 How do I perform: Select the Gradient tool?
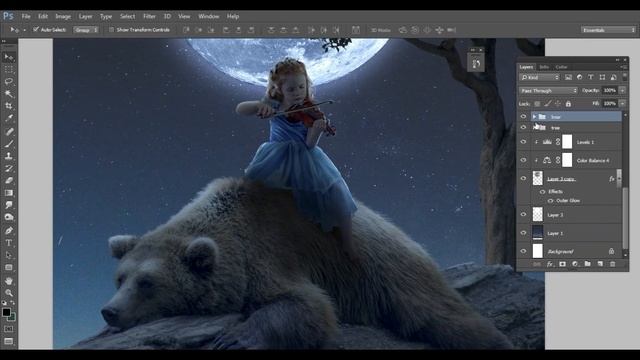click(9, 193)
